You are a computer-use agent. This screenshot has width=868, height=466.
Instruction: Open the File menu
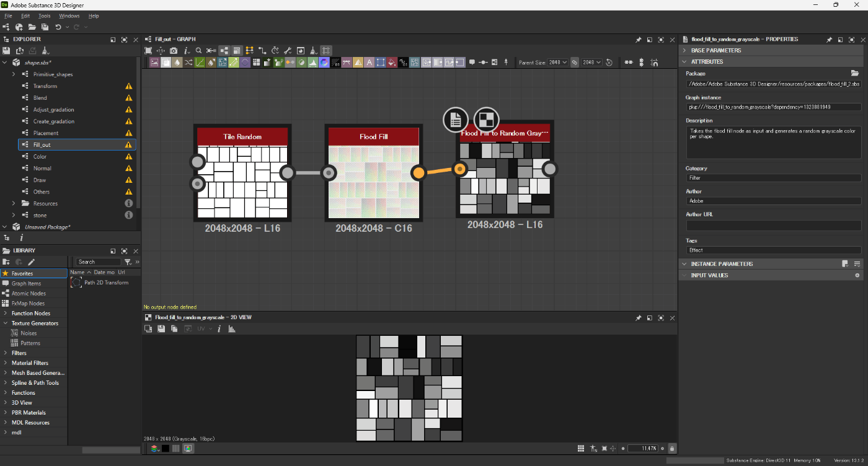tap(8, 15)
